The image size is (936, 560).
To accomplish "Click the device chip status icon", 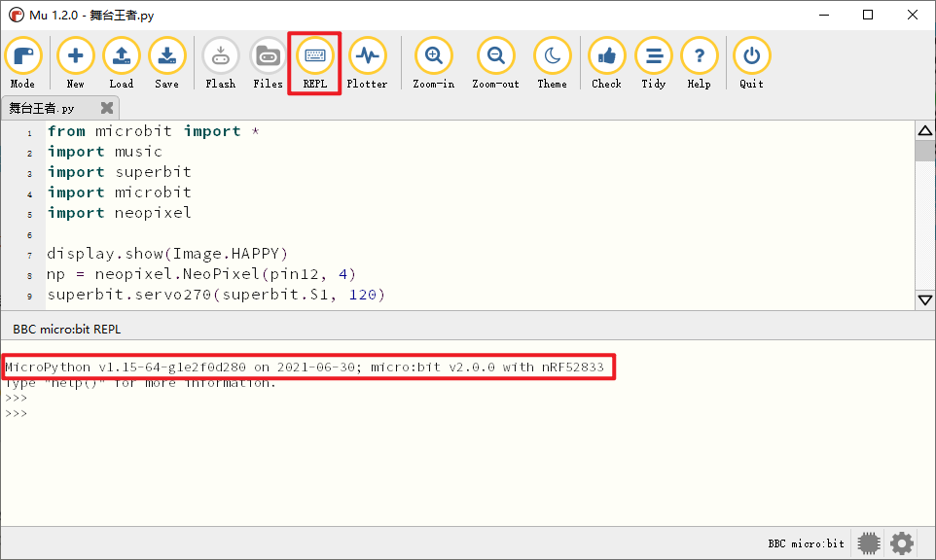I will click(x=869, y=543).
